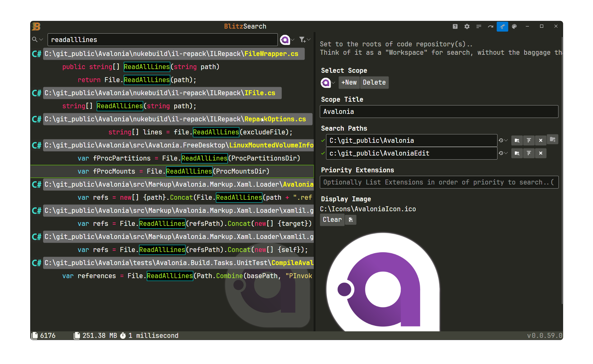Edit the Scope Title field containing Avalonia
This screenshot has height=364, width=593.
439,112
